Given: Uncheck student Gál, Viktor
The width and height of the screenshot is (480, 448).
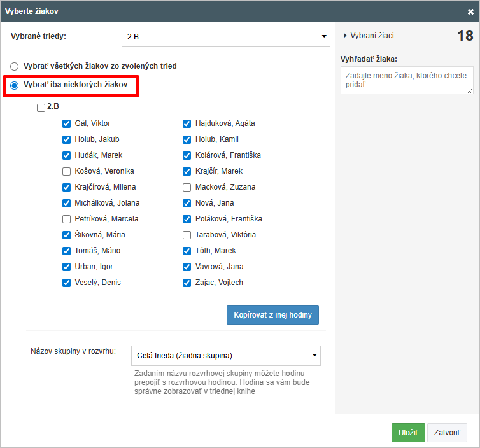Looking at the screenshot, I should pyautogui.click(x=66, y=123).
